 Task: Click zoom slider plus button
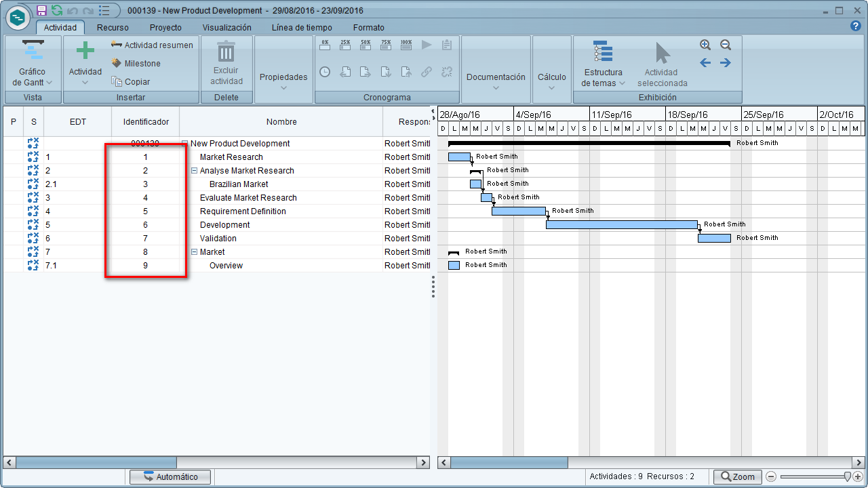pyautogui.click(x=858, y=476)
